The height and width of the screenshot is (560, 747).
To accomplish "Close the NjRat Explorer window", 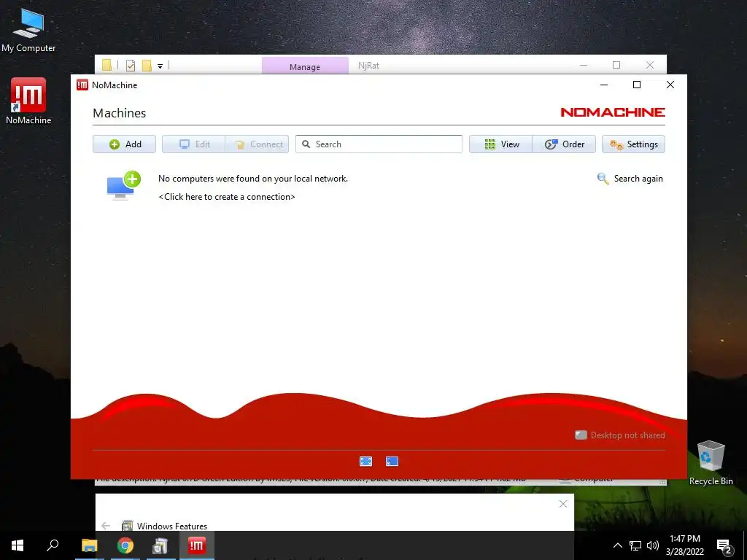I will [650, 65].
